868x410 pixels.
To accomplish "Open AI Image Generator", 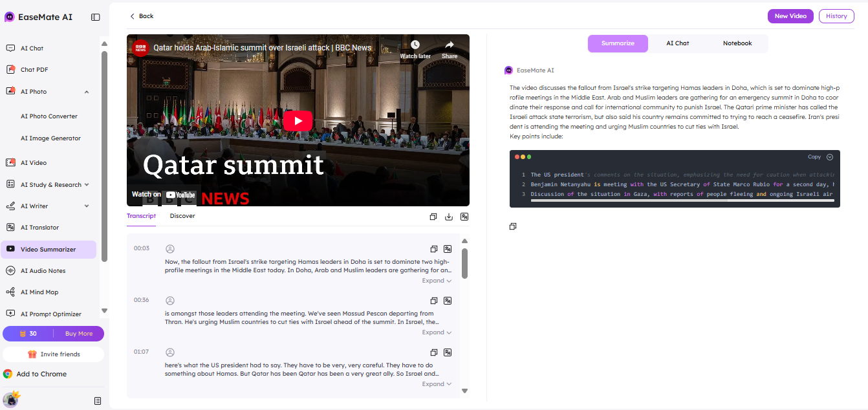I will 49,138.
